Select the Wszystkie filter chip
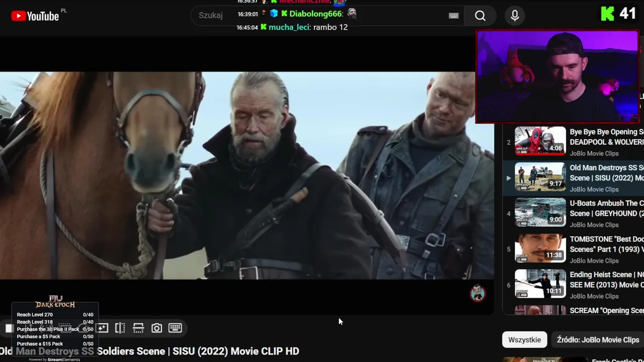644x362 pixels. [524, 340]
